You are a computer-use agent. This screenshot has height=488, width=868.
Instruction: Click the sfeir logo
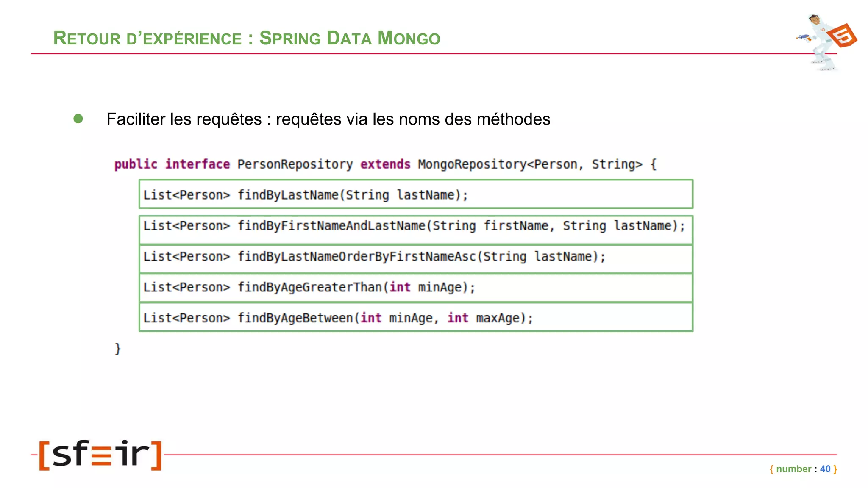pos(100,455)
